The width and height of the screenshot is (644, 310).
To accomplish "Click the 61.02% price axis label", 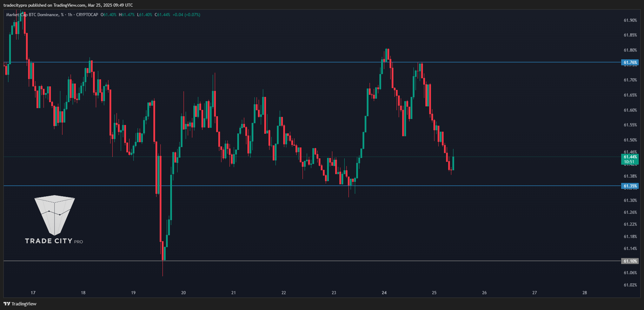I will (x=630, y=285).
